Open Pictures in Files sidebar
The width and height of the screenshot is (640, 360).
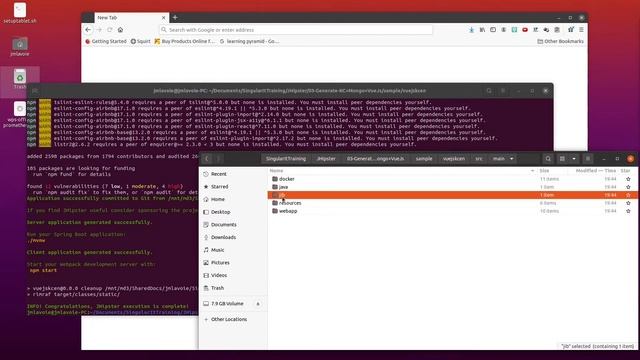(233, 262)
